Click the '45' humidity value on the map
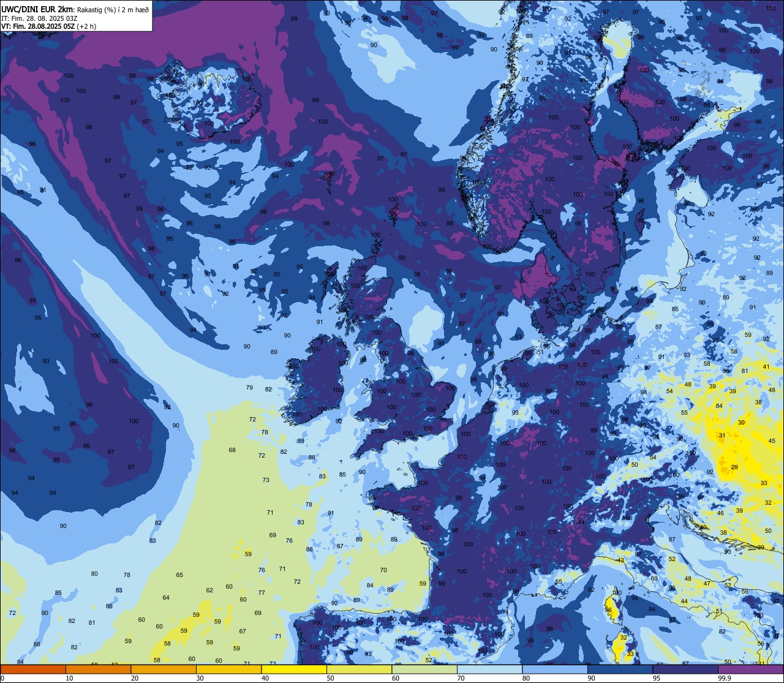The image size is (784, 683). pos(772,441)
